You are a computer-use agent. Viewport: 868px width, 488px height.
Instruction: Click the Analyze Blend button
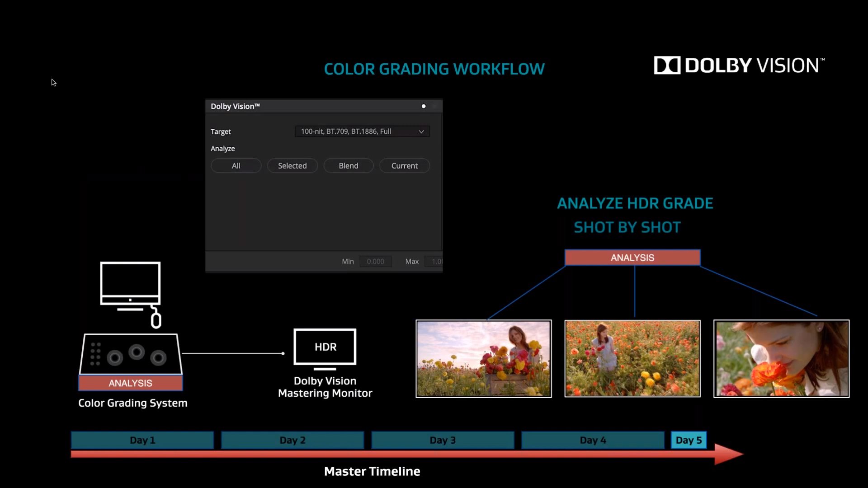tap(349, 166)
